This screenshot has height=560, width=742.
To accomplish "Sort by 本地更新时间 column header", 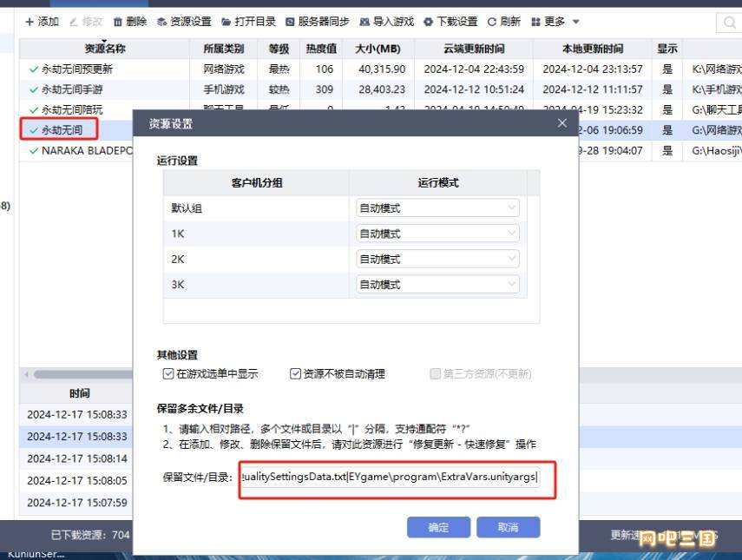I will coord(593,49).
